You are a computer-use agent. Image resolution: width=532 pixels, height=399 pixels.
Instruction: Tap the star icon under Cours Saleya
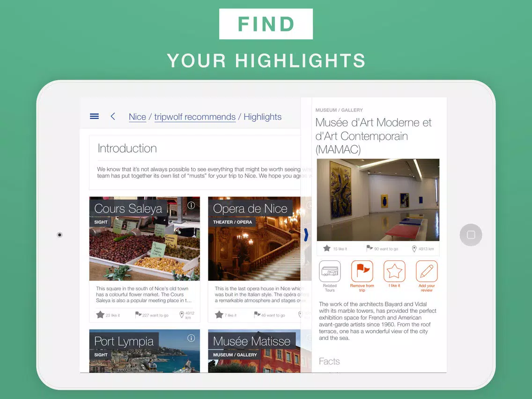(x=100, y=315)
